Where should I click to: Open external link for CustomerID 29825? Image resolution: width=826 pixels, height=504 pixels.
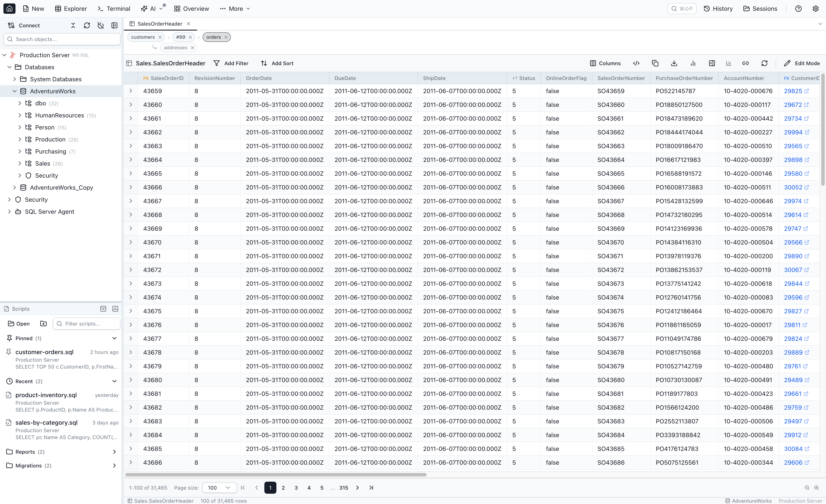click(807, 91)
